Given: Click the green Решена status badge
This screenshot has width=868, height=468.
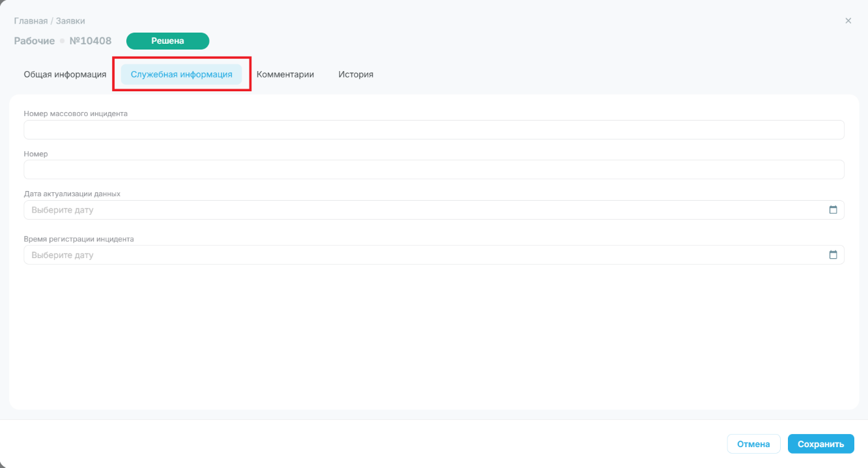Looking at the screenshot, I should tap(168, 41).
